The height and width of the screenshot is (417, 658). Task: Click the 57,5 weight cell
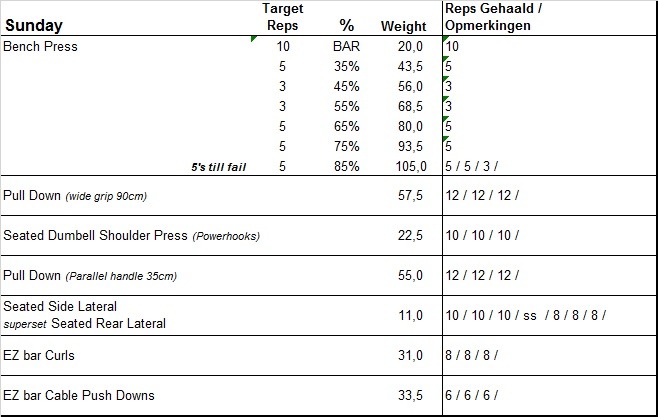pyautogui.click(x=410, y=195)
